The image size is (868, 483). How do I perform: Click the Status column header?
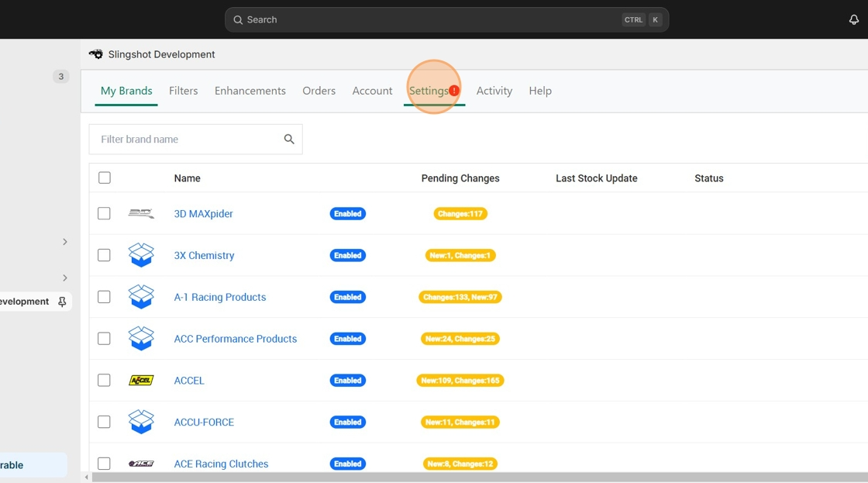click(708, 178)
